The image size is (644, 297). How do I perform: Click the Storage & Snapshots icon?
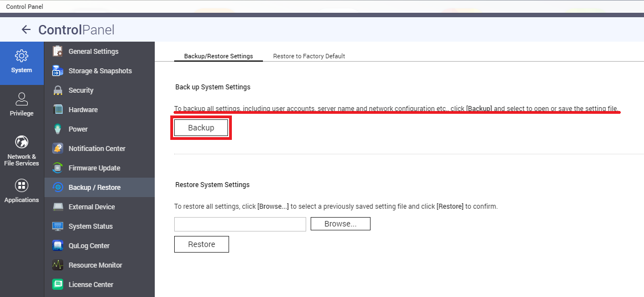coord(58,71)
